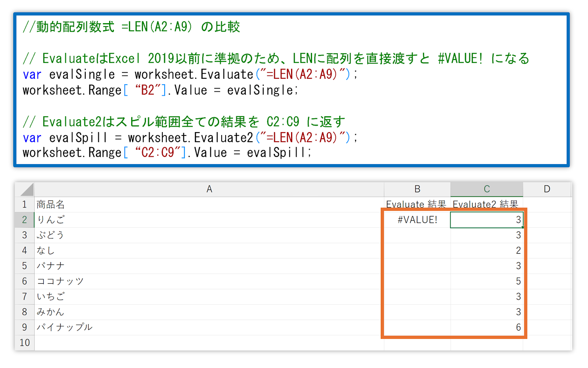Click the comment about Evaluate2 スピル範囲
Image resolution: width=588 pixels, height=368 pixels.
click(184, 122)
